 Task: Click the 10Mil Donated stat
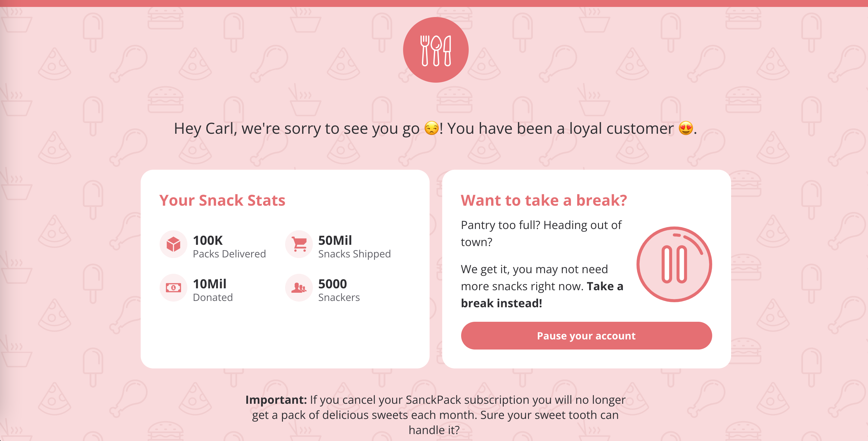[x=213, y=290]
